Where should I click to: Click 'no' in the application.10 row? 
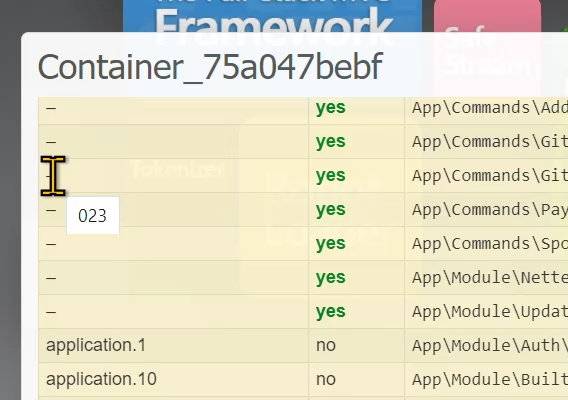click(326, 379)
